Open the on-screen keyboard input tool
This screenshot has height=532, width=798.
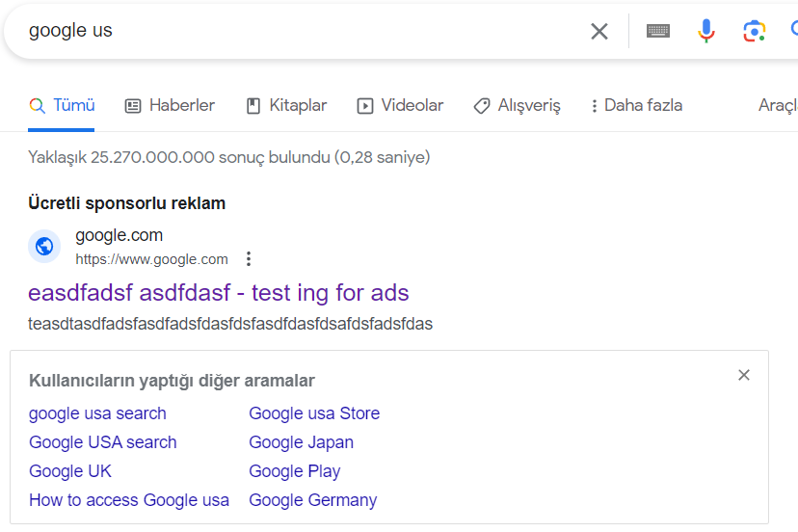(657, 31)
